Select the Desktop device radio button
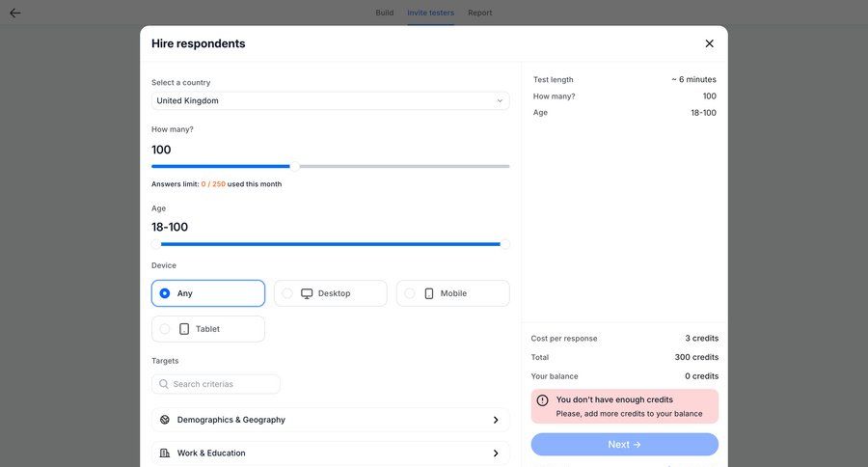The width and height of the screenshot is (868, 467). (x=286, y=293)
